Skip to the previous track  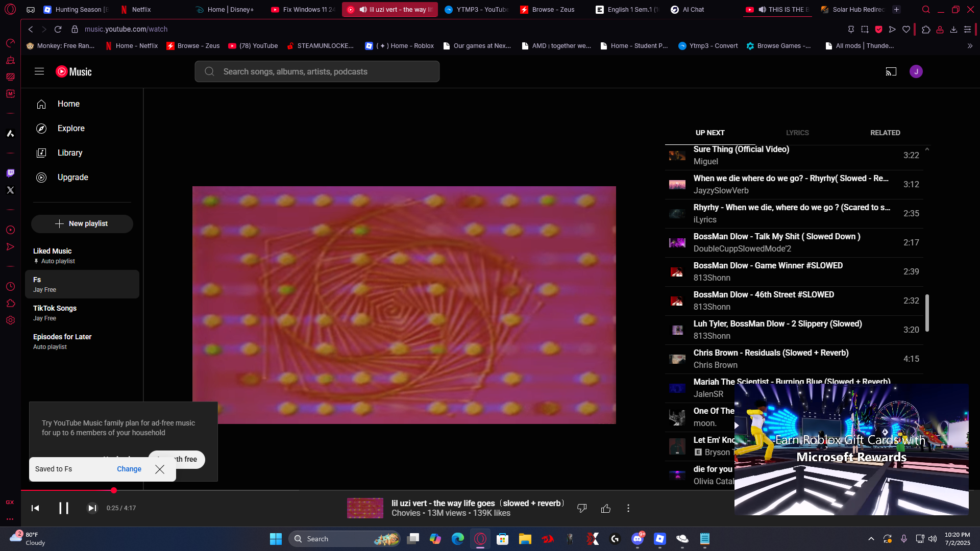click(35, 508)
